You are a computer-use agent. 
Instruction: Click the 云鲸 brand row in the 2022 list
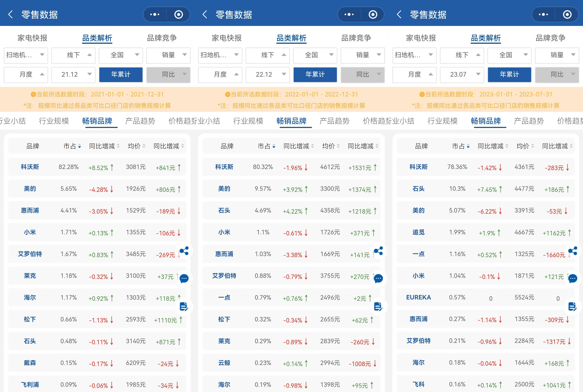[224, 363]
